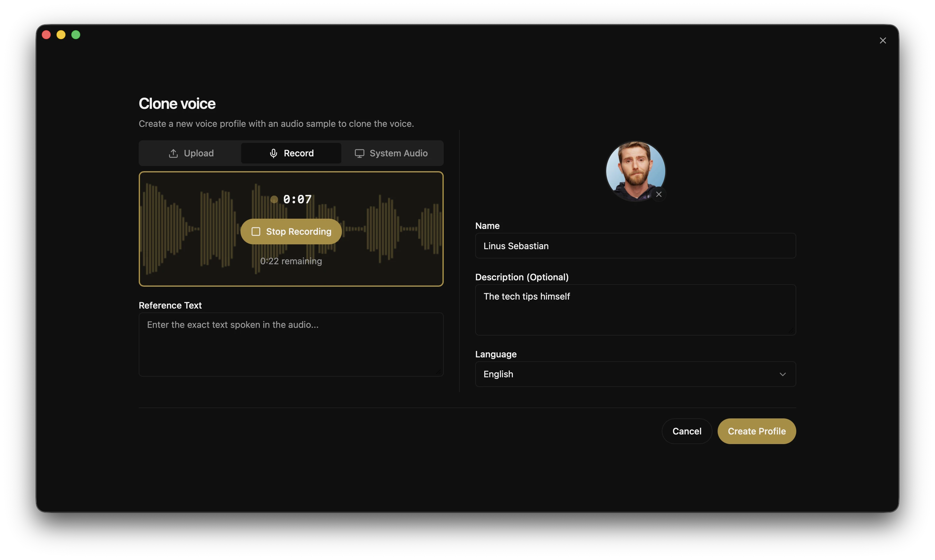
Task: Click the recording indicator dot near the timer
Action: 274,199
